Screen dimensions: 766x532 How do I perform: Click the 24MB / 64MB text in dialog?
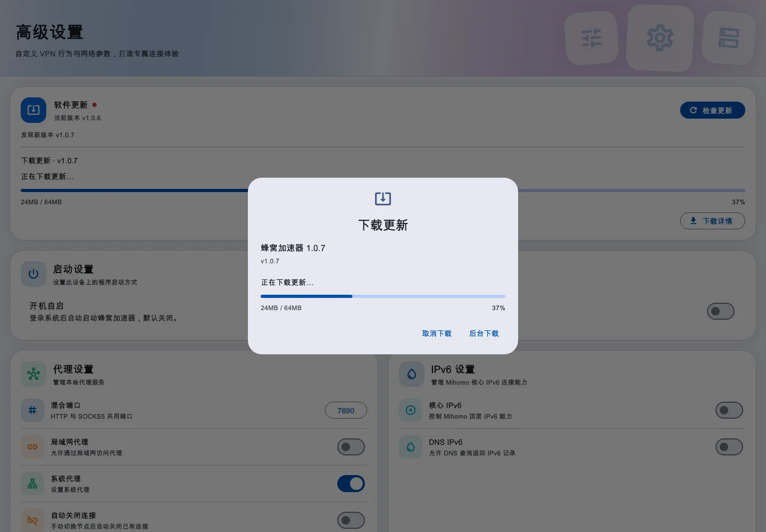click(281, 308)
